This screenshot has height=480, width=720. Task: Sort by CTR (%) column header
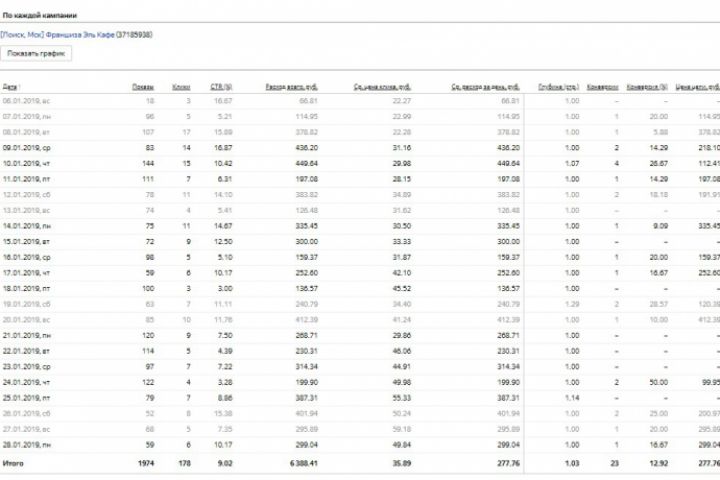point(221,87)
